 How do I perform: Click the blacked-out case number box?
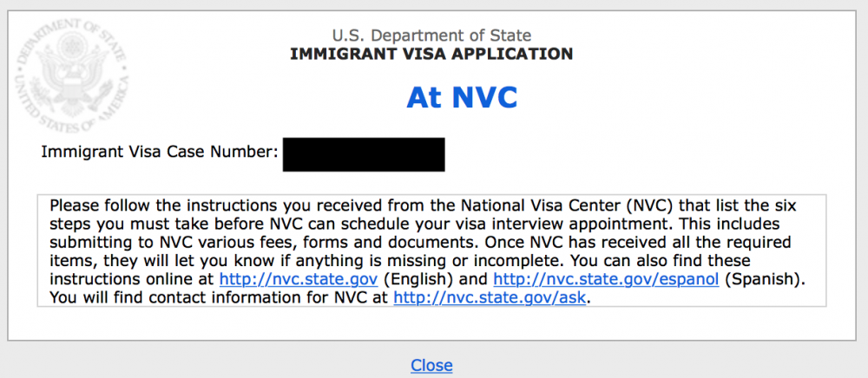pos(364,154)
